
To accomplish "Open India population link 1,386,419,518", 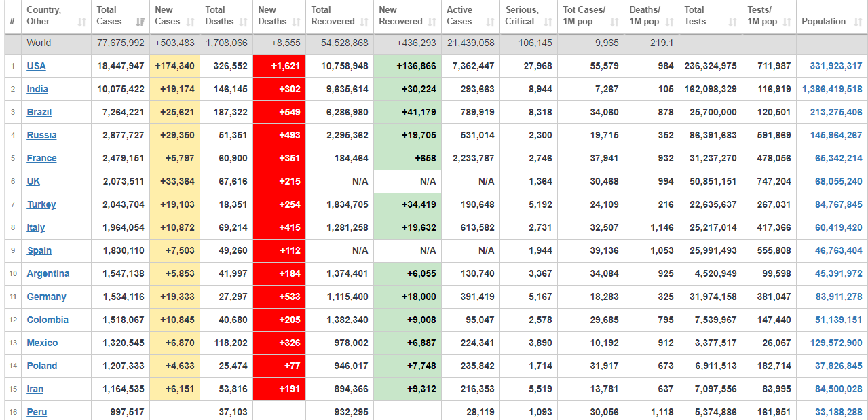I will click(x=832, y=89).
